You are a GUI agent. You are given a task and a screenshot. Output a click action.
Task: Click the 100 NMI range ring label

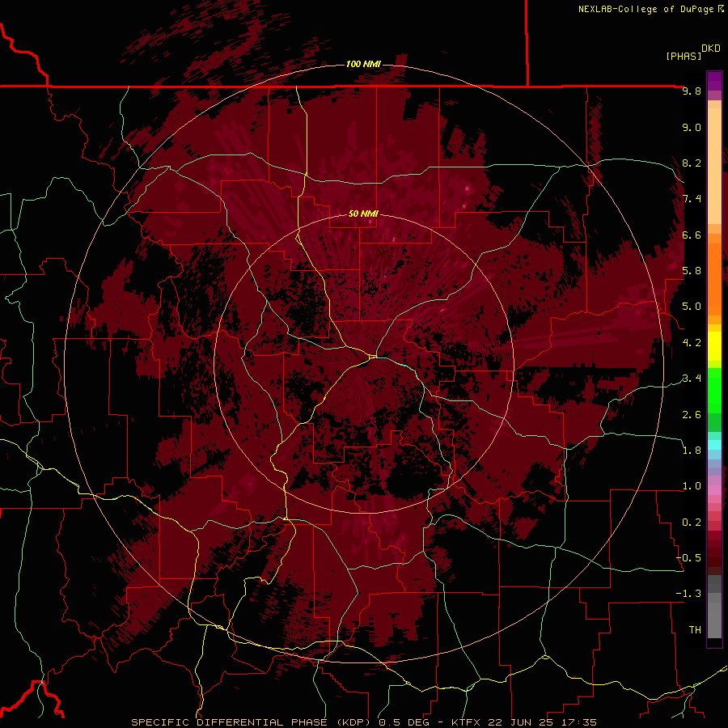coord(363,64)
